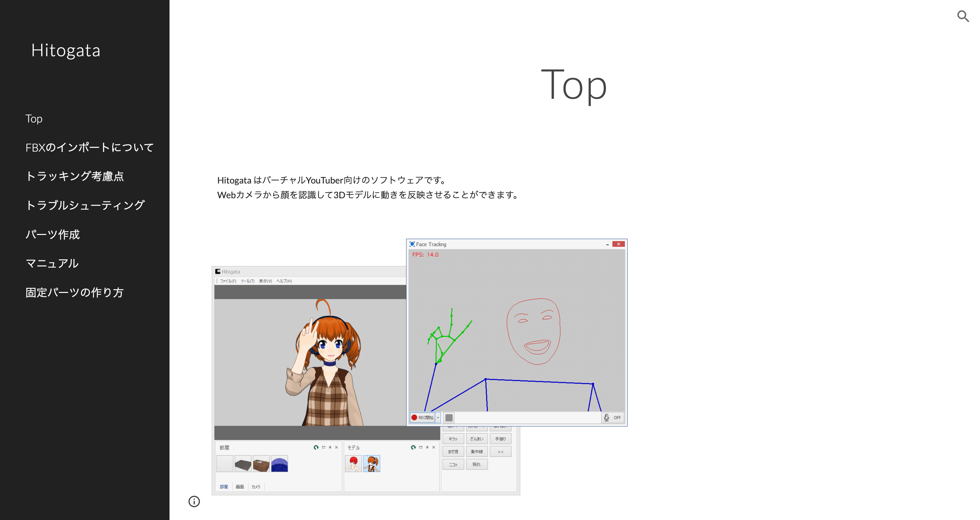Click refresh icon in モデル panel
980x520 pixels.
point(413,447)
